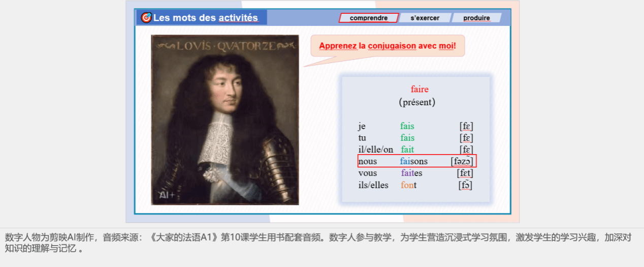Image resolution: width=644 pixels, height=267 pixels.
Task: Click the 'vous faites' conjugation form
Action: (x=411, y=173)
